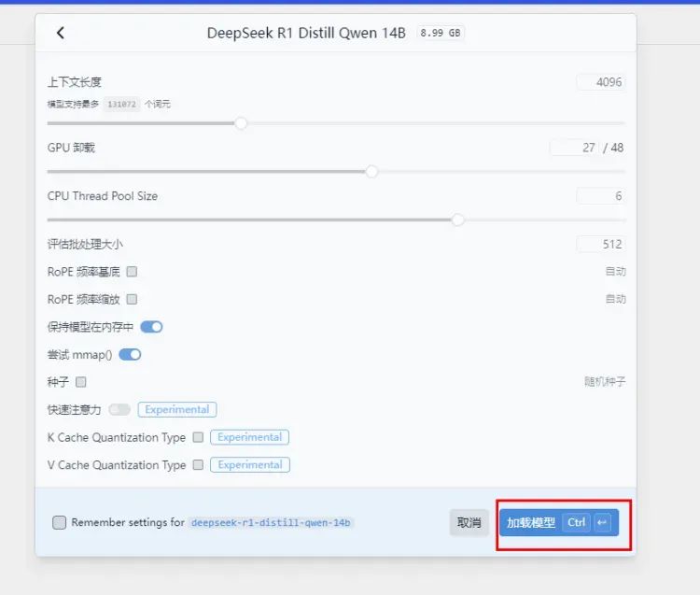Click the 131072 max tokens badge

pos(121,104)
